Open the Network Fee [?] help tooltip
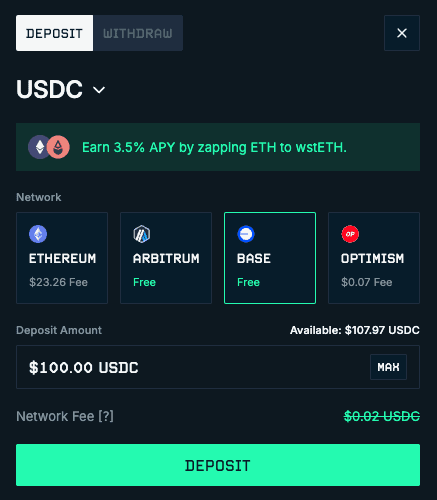This screenshot has width=437, height=500. click(x=106, y=416)
